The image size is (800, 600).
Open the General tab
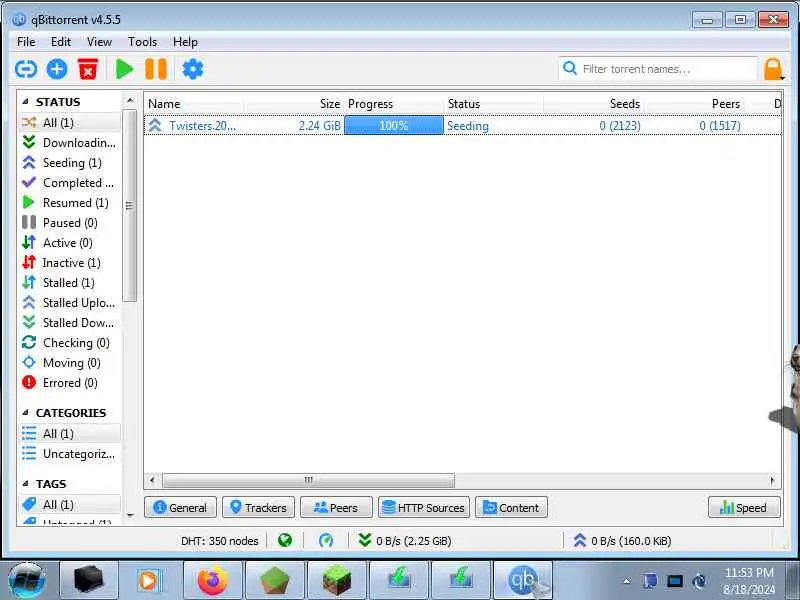tap(180, 508)
